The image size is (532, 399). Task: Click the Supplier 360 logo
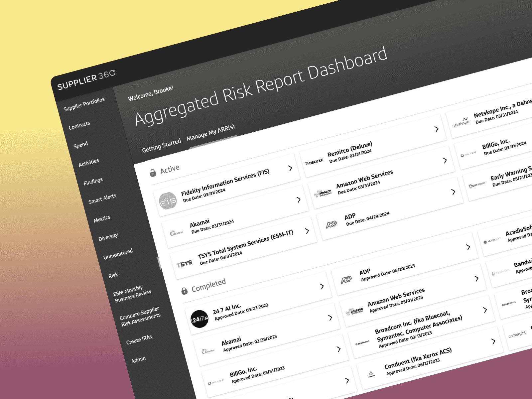[86, 80]
